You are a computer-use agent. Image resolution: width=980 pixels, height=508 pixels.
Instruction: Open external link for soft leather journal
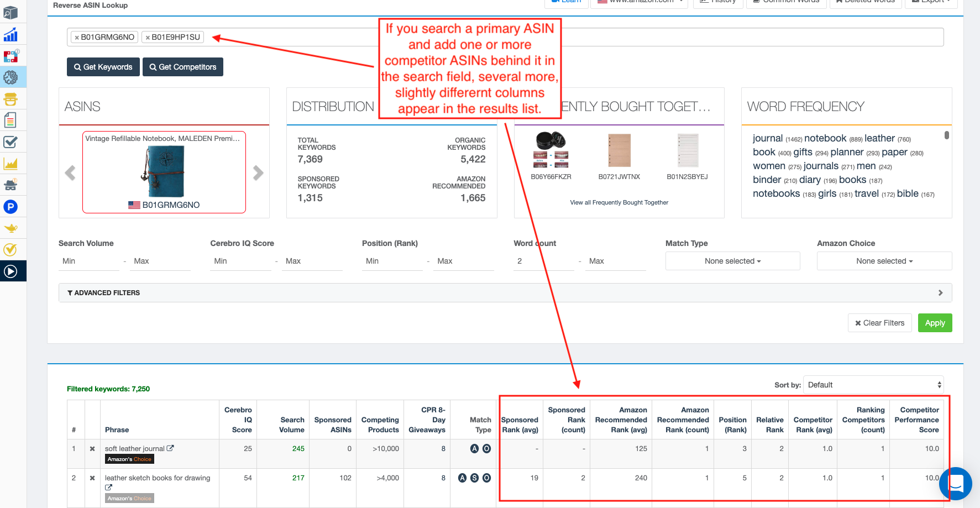click(x=170, y=448)
